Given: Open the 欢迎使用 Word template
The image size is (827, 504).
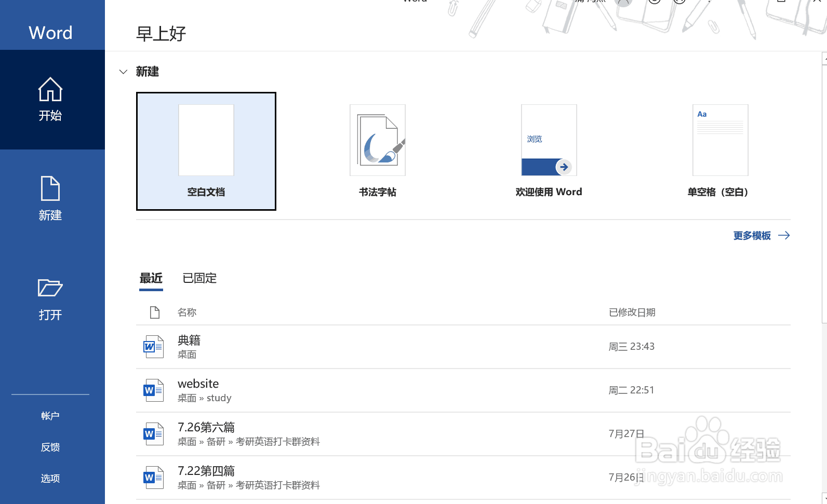Looking at the screenshot, I should 549,151.
